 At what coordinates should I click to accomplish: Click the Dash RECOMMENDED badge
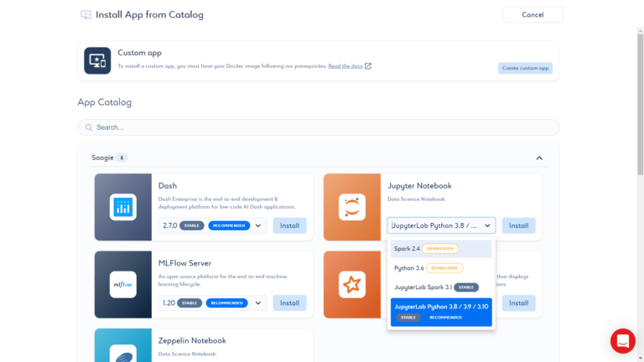(229, 225)
